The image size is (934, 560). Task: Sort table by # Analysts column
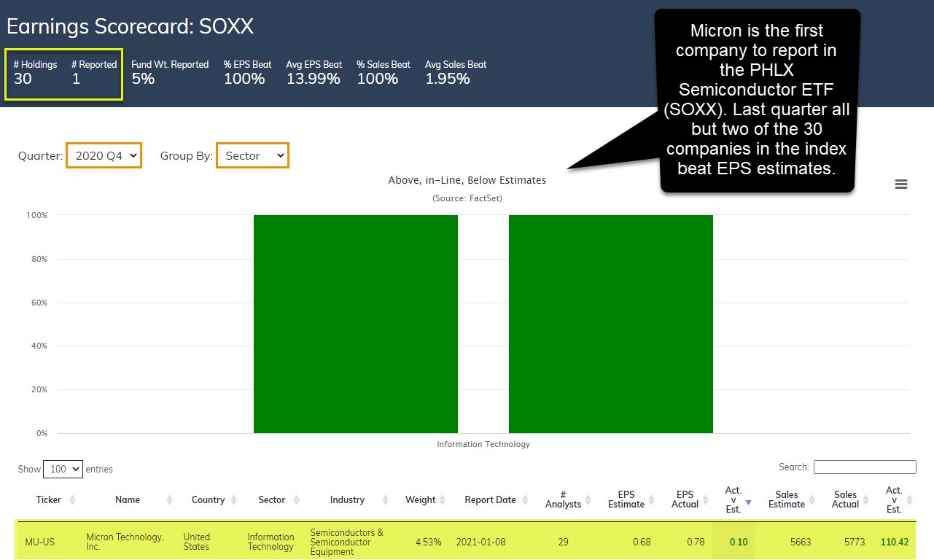(569, 499)
